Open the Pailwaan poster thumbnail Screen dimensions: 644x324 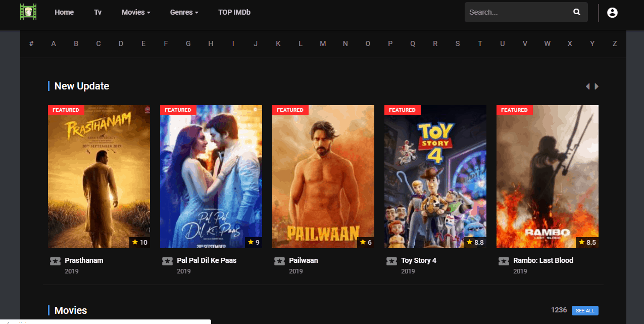pyautogui.click(x=323, y=176)
